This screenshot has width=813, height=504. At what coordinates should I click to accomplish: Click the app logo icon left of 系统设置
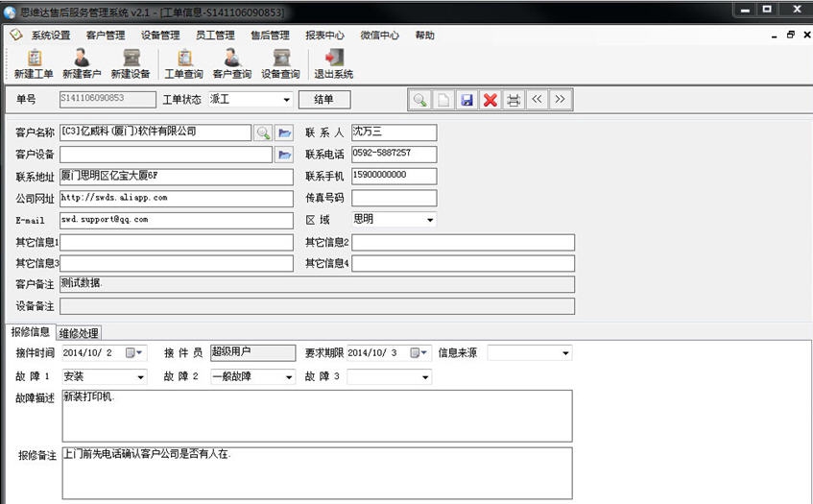16,35
